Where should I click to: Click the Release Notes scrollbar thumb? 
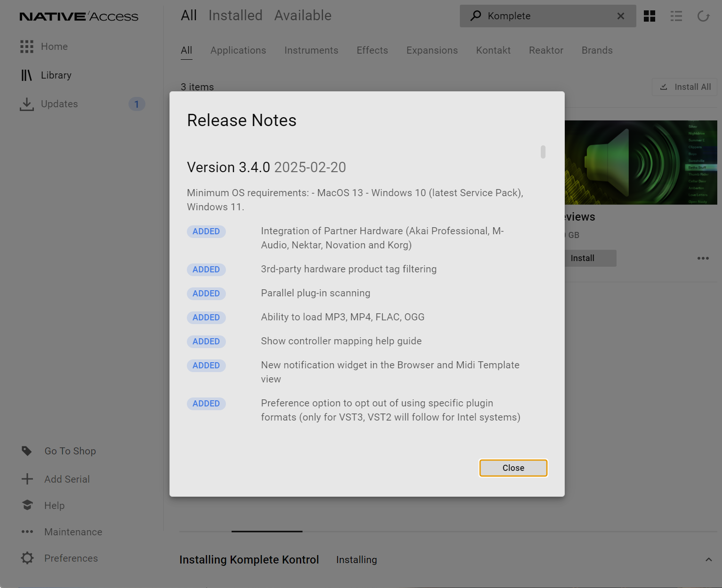click(543, 152)
